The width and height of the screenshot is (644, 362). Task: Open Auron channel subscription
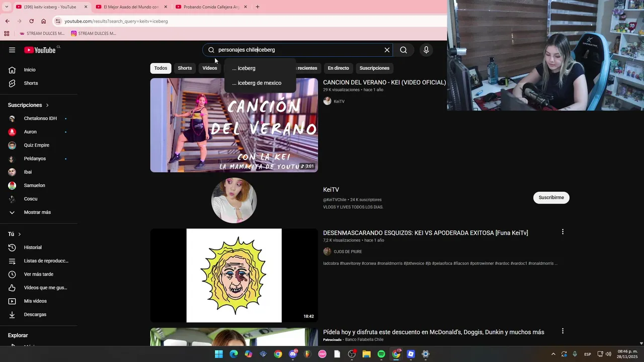[39, 132]
